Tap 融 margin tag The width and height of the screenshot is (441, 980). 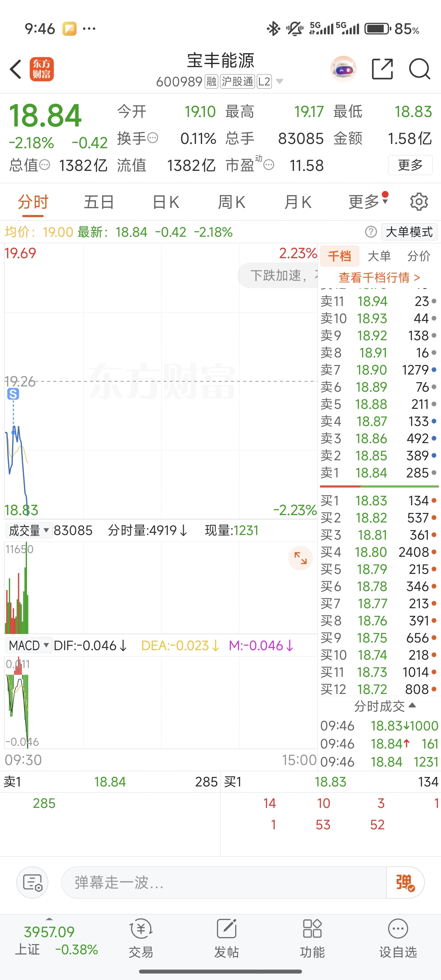211,81
